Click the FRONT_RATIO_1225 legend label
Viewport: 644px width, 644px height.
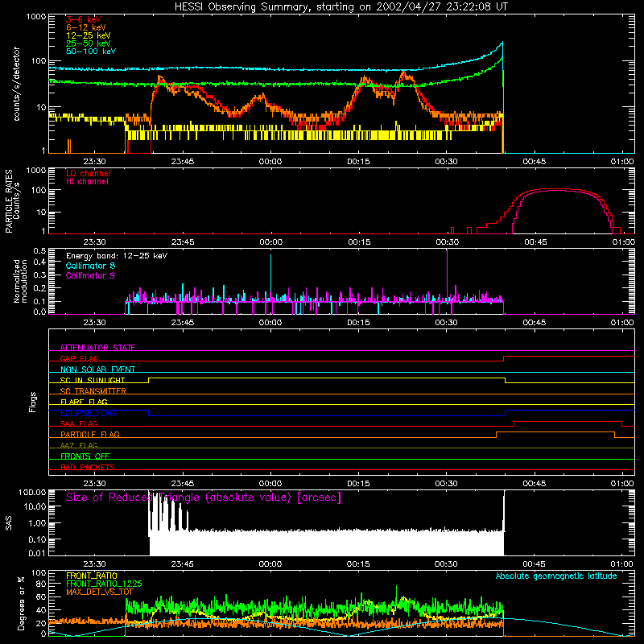click(x=104, y=584)
